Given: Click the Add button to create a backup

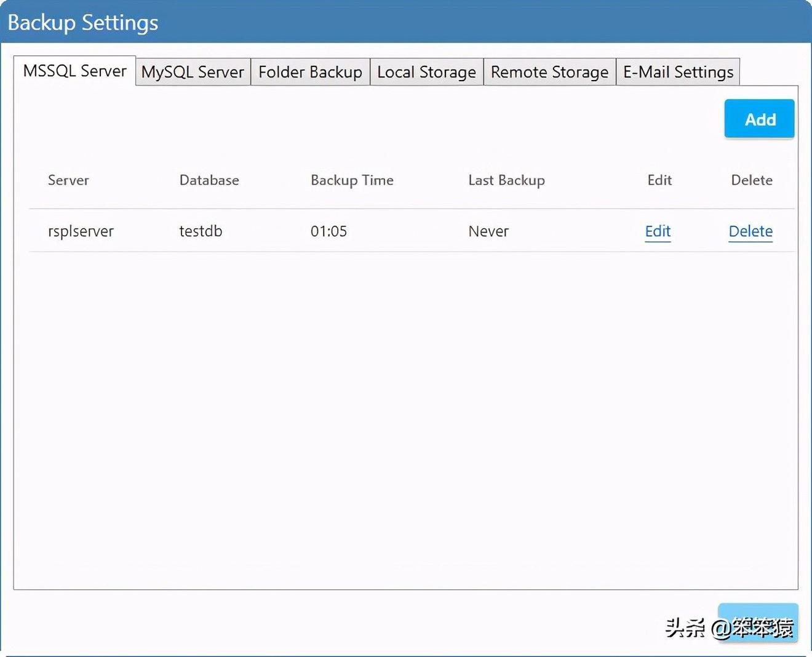Looking at the screenshot, I should click(x=760, y=119).
